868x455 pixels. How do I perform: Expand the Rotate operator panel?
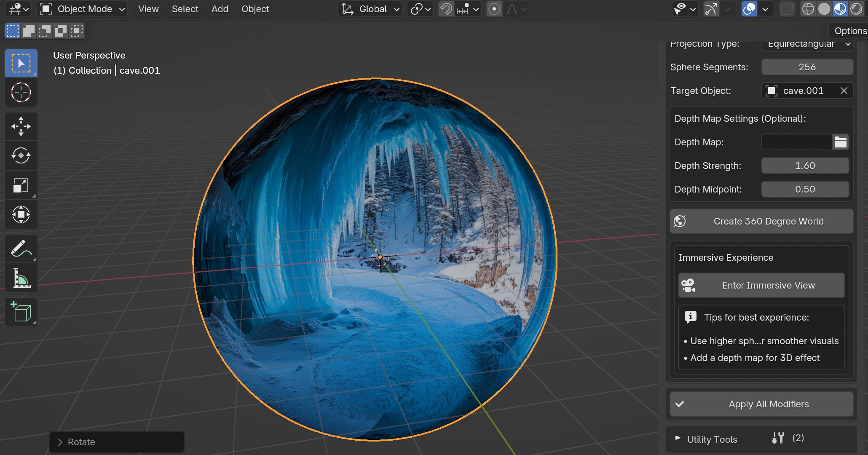point(60,442)
